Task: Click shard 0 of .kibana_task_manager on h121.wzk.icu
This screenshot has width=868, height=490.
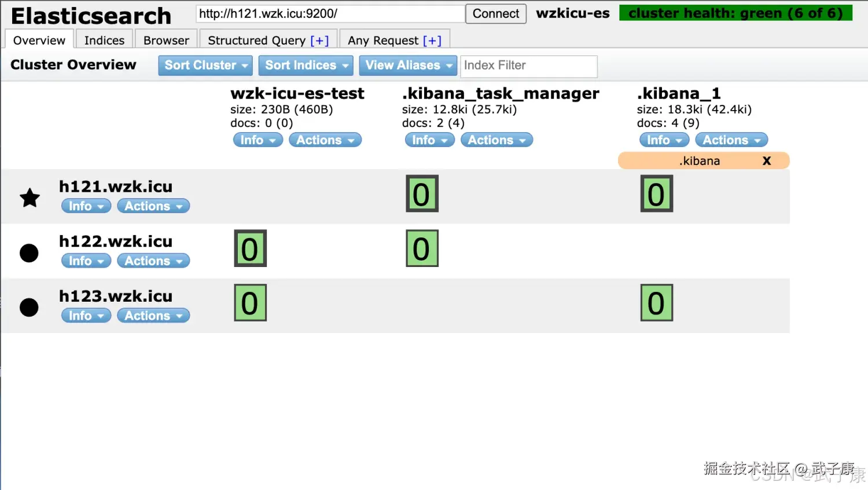Action: pos(421,194)
